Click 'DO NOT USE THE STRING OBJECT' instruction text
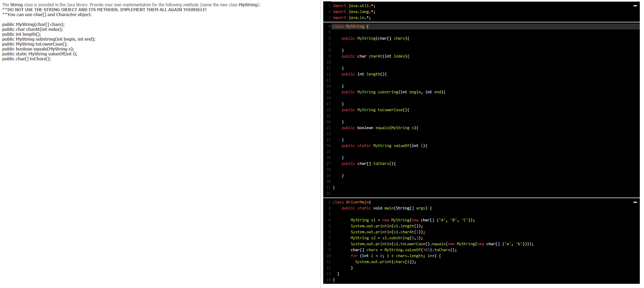 (104, 9)
